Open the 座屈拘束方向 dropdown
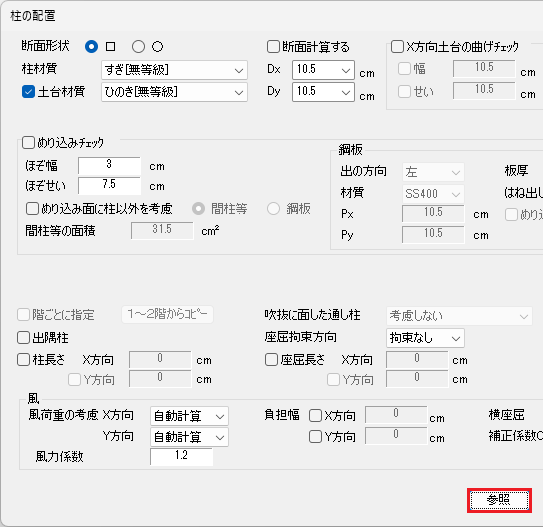The height and width of the screenshot is (527, 543). [x=425, y=338]
